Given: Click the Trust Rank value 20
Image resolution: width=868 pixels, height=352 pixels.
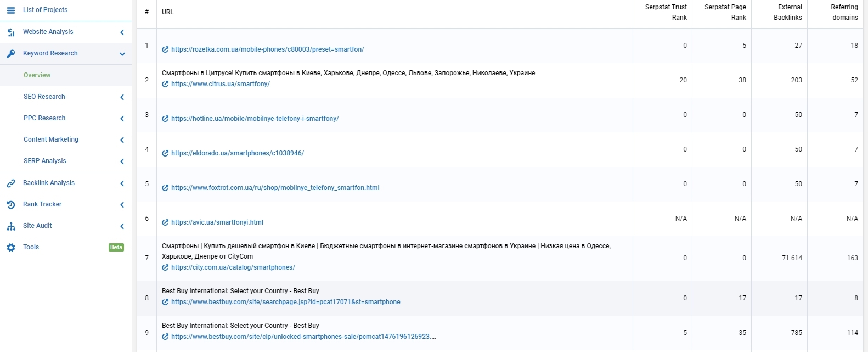Looking at the screenshot, I should pyautogui.click(x=683, y=80).
